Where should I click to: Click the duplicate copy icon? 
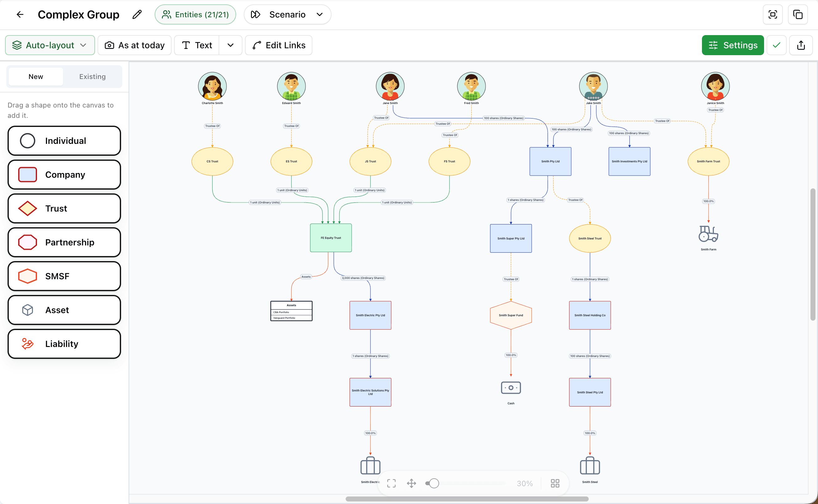click(x=798, y=15)
